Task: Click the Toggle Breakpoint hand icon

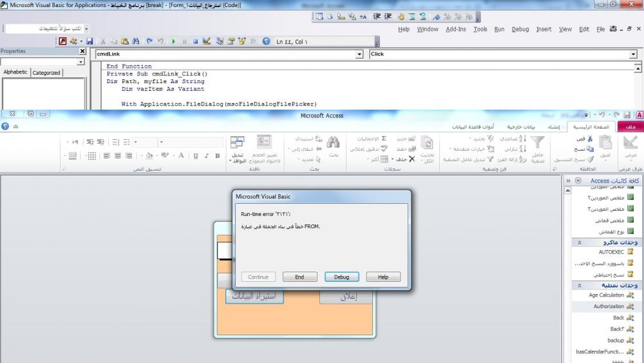Action: 401,17
